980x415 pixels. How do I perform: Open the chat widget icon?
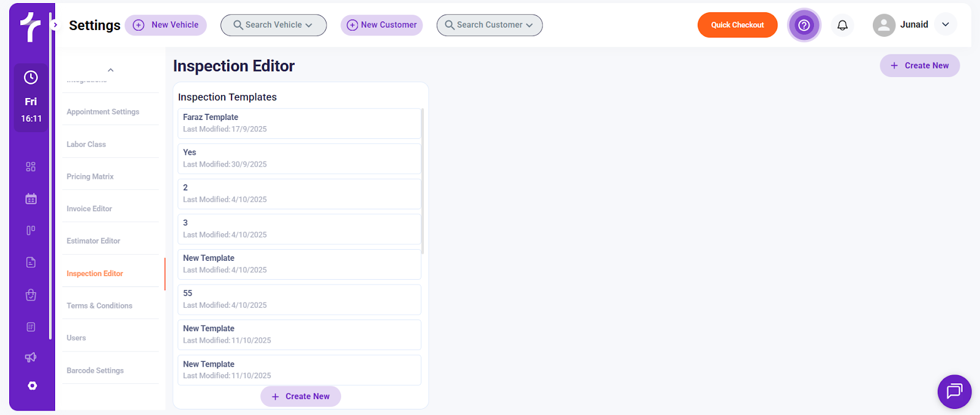[954, 391]
